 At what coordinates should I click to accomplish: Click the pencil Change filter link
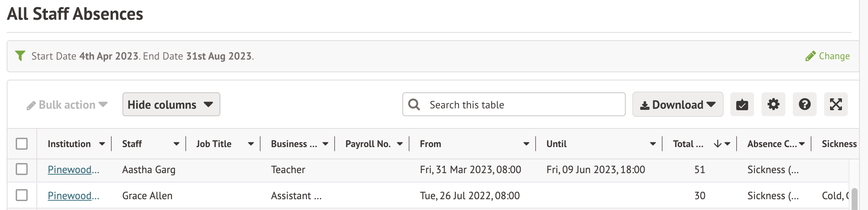pos(827,56)
